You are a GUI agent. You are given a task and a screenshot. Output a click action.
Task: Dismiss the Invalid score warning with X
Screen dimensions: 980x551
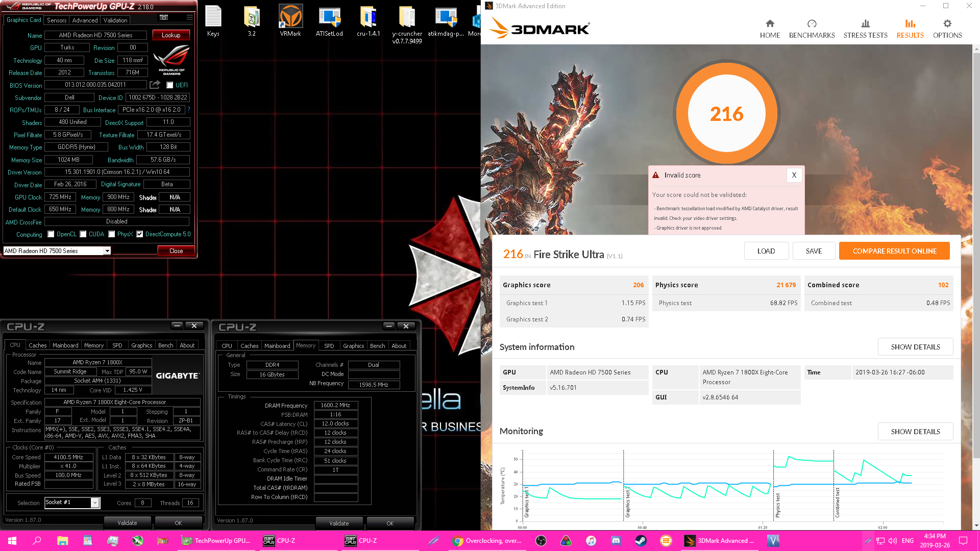794,175
